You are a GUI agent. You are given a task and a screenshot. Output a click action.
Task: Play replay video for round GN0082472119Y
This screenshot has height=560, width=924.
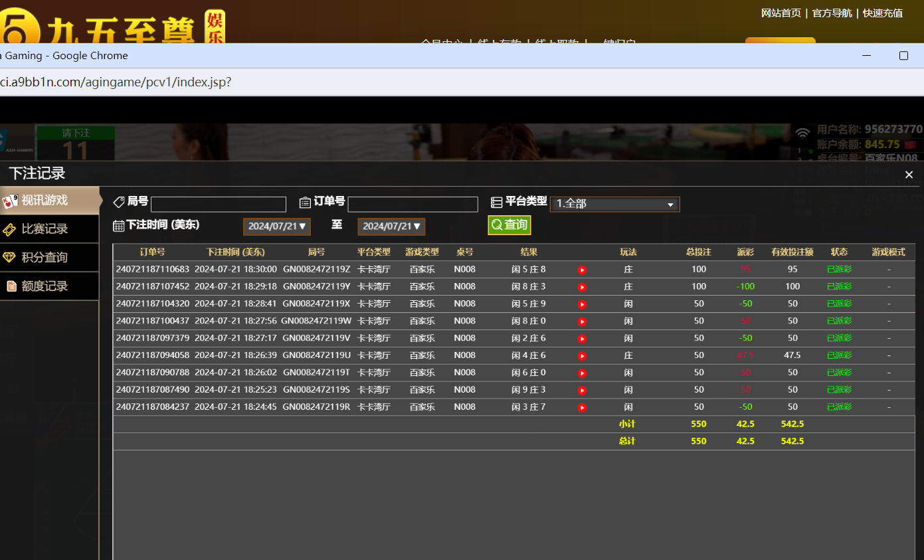pos(582,287)
